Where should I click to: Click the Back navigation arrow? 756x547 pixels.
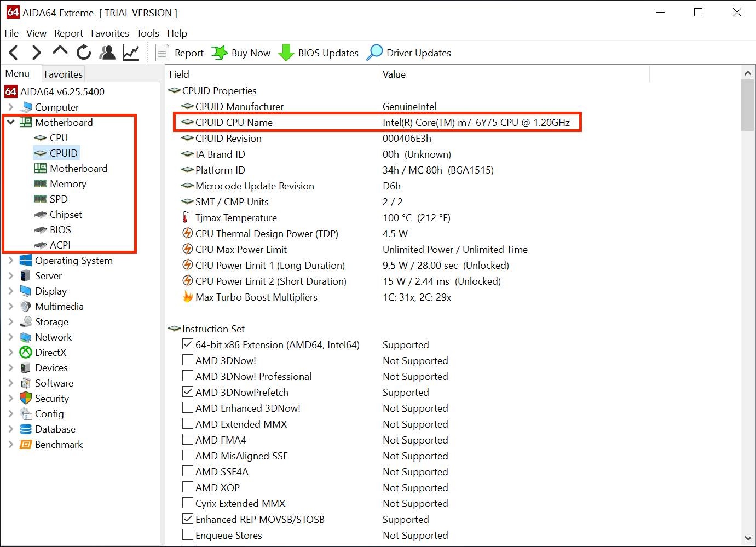pos(14,53)
